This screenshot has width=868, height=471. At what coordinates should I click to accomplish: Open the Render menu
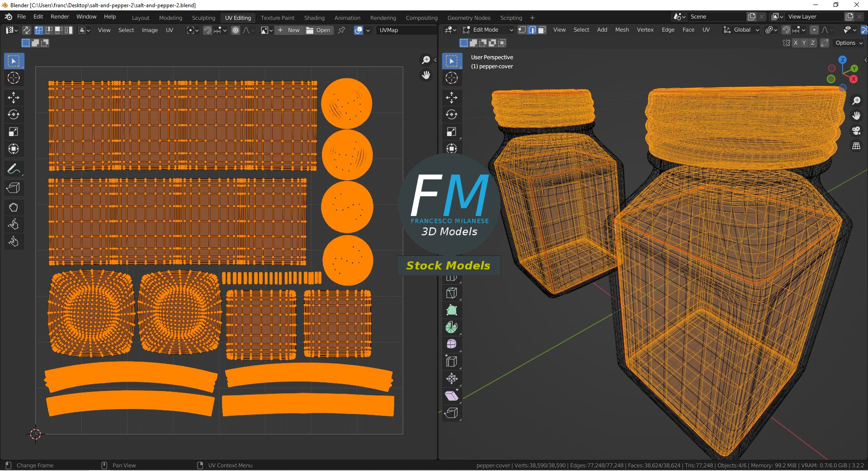pyautogui.click(x=60, y=17)
